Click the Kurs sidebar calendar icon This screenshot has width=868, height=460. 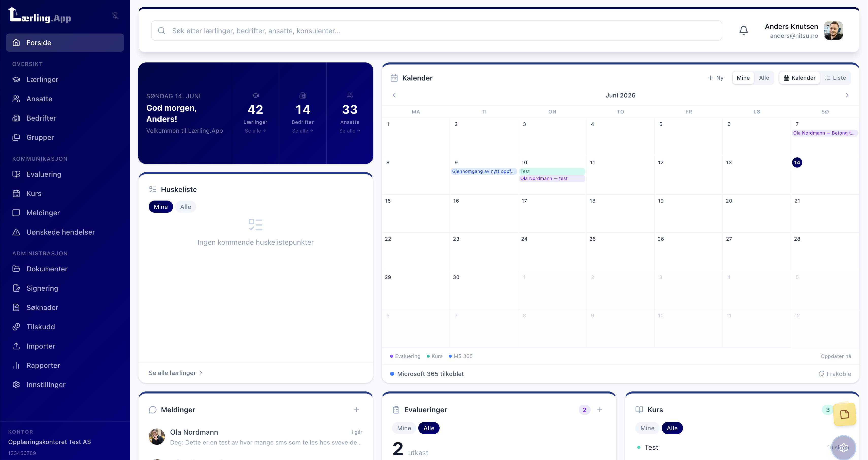click(16, 193)
